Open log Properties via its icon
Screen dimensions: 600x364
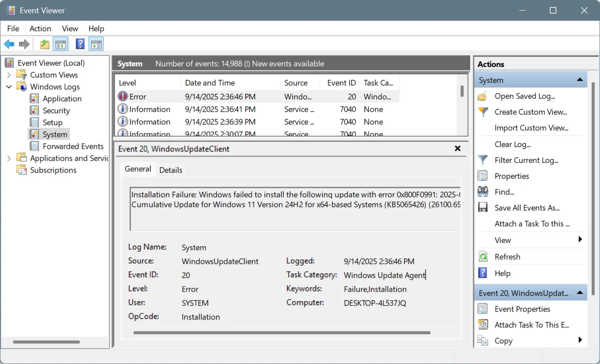coord(483,176)
